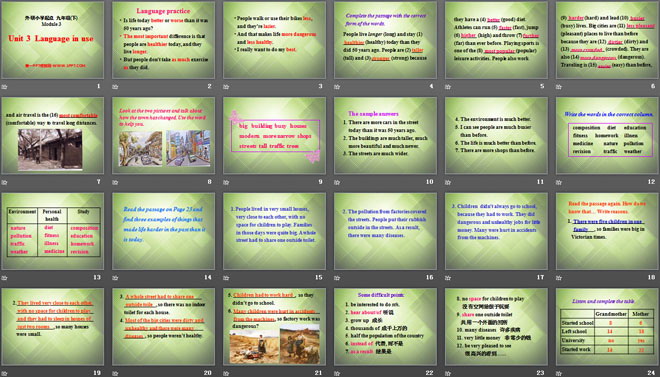The height and width of the screenshot is (377, 660).
Task: Select 'The sample answers' slide 10 thumbnail
Action: coord(385,135)
